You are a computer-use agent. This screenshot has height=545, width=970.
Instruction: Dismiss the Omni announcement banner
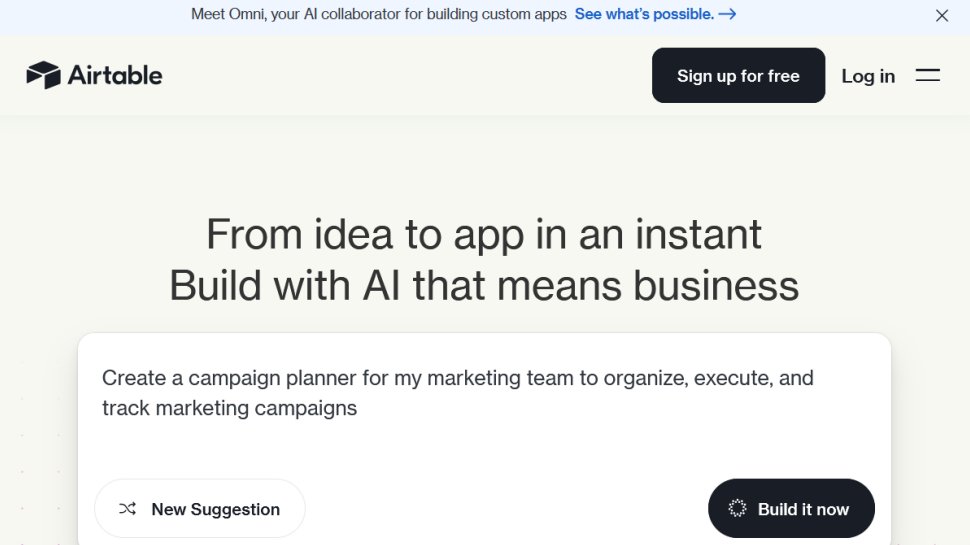tap(942, 15)
